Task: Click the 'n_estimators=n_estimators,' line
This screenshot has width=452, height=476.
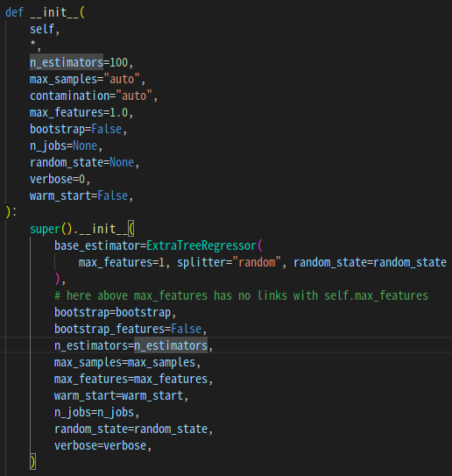Action: 133,345
